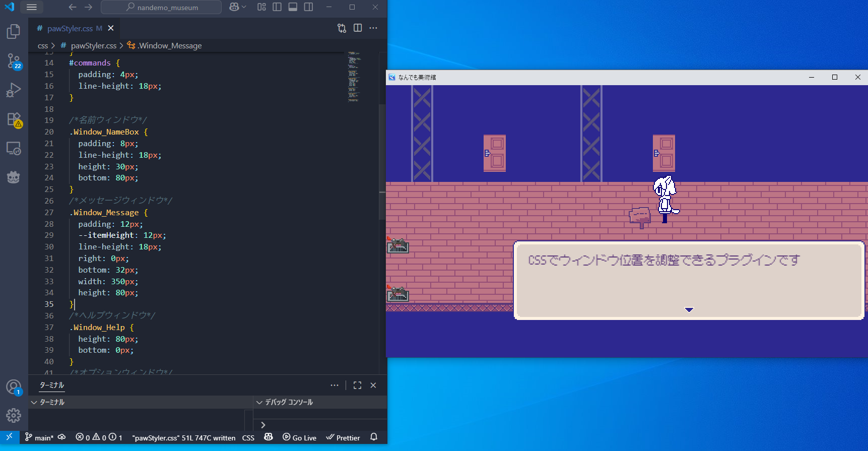The height and width of the screenshot is (451, 868).
Task: Toggle the bottom panel visibility
Action: click(x=293, y=7)
